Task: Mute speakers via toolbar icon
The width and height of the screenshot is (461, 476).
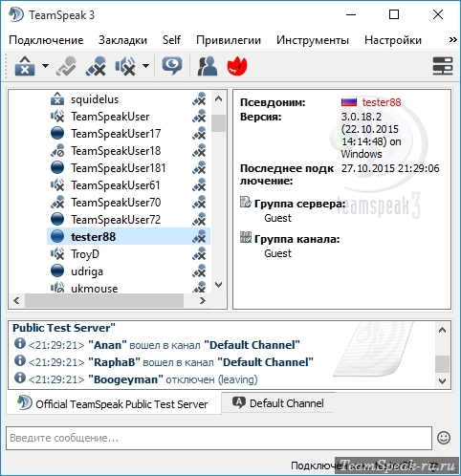Action: pyautogui.click(x=125, y=66)
